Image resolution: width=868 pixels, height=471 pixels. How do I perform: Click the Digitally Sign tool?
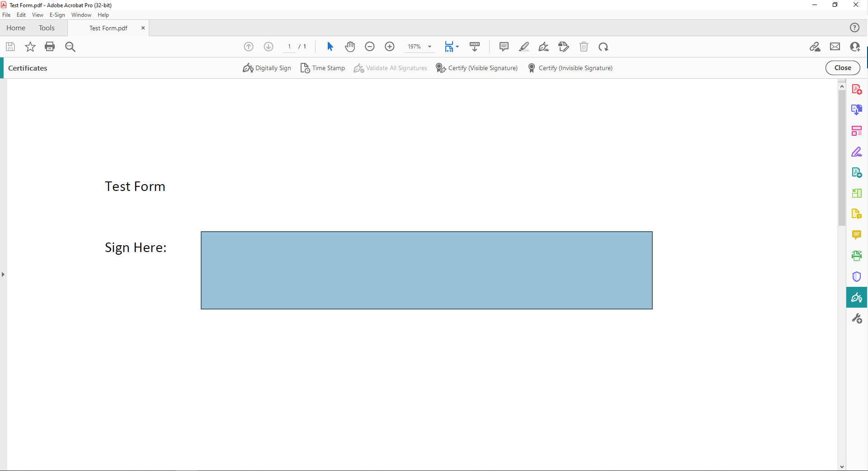tap(267, 68)
